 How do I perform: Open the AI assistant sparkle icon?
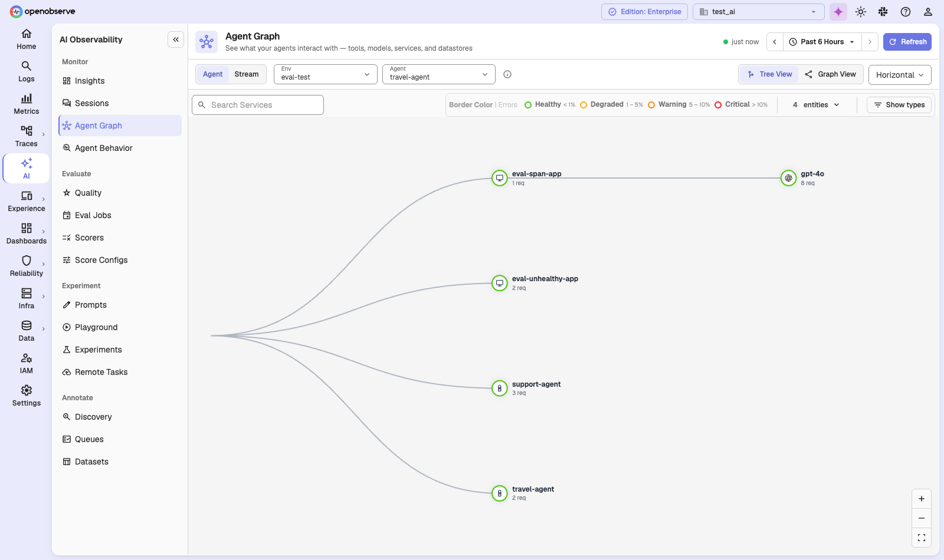click(838, 12)
